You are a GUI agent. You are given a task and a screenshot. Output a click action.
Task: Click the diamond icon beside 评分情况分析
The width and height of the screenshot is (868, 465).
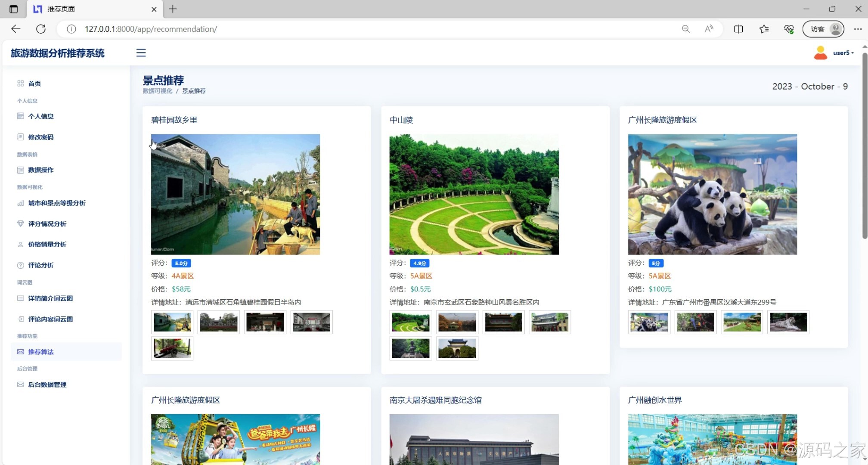(20, 224)
